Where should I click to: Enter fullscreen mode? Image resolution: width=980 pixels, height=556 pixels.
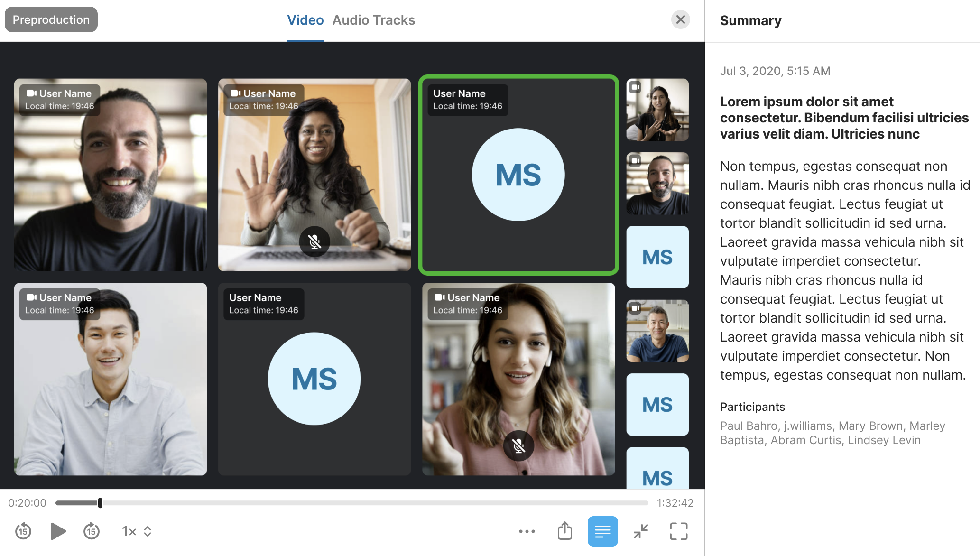[678, 531]
